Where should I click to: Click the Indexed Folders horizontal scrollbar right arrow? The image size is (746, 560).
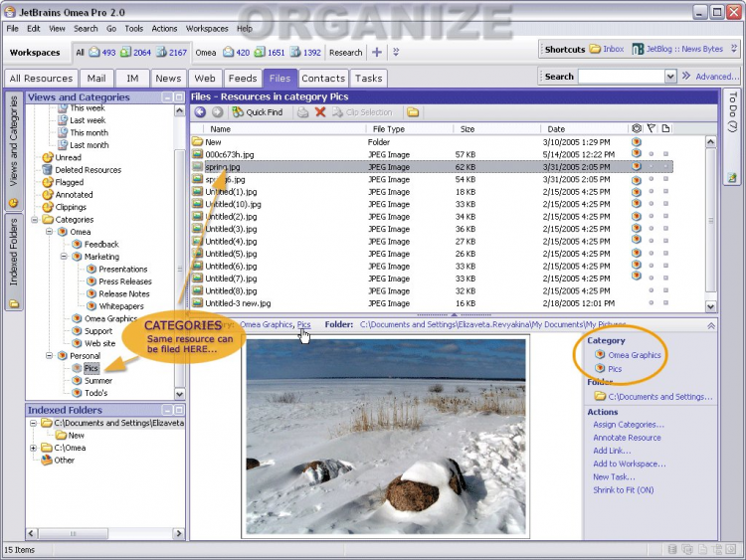[x=179, y=533]
